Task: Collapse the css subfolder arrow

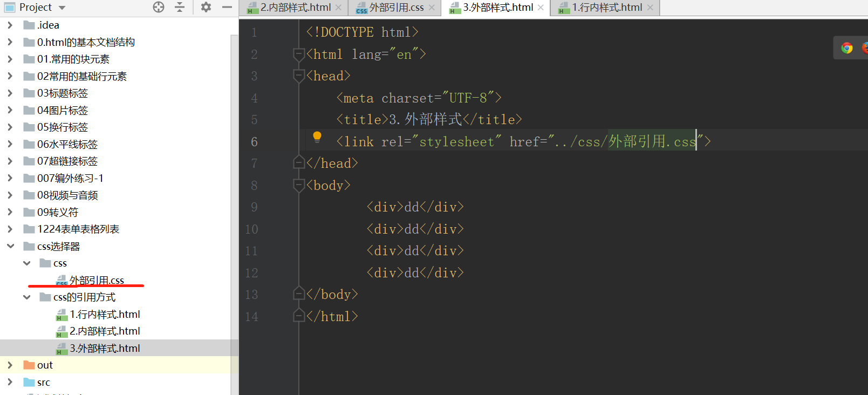Action: [x=26, y=263]
